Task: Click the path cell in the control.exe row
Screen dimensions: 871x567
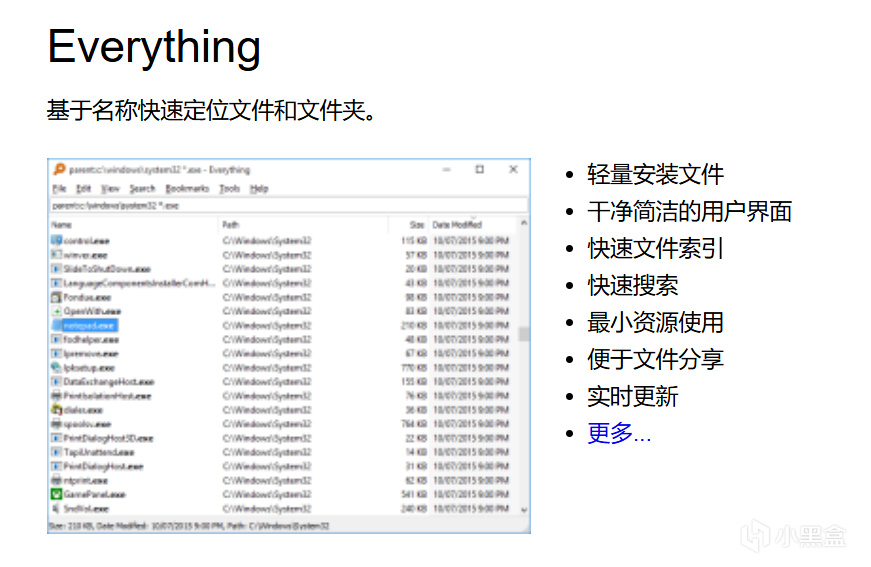Action: (x=267, y=240)
